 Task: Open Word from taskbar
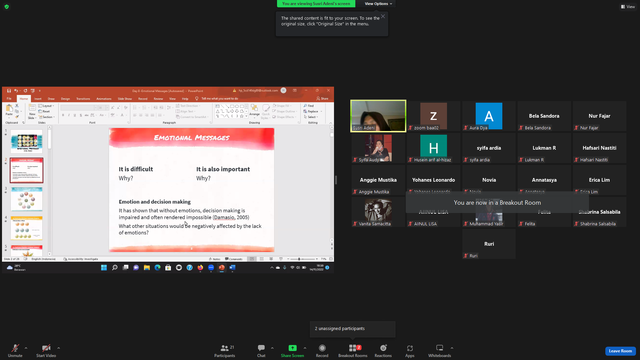[x=232, y=268]
